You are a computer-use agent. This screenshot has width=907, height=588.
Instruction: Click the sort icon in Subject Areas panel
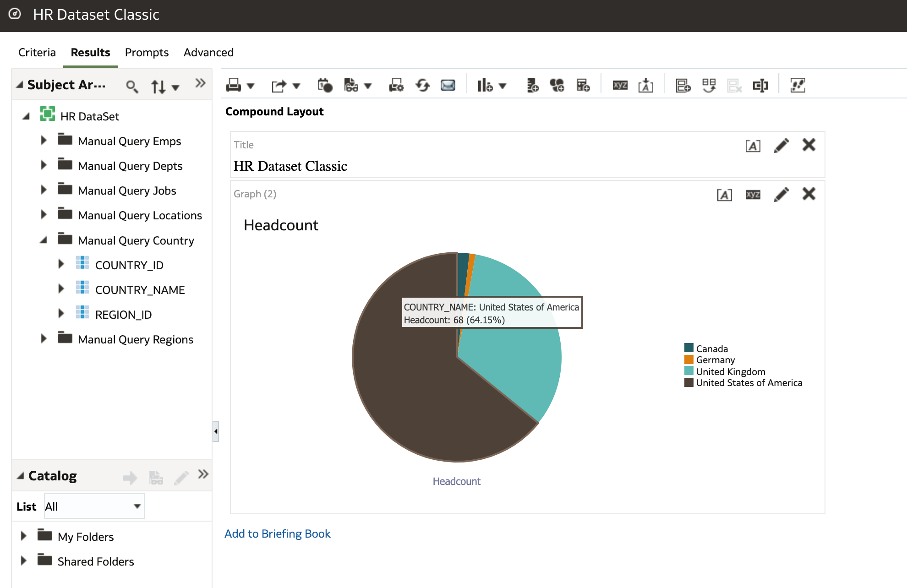(158, 86)
